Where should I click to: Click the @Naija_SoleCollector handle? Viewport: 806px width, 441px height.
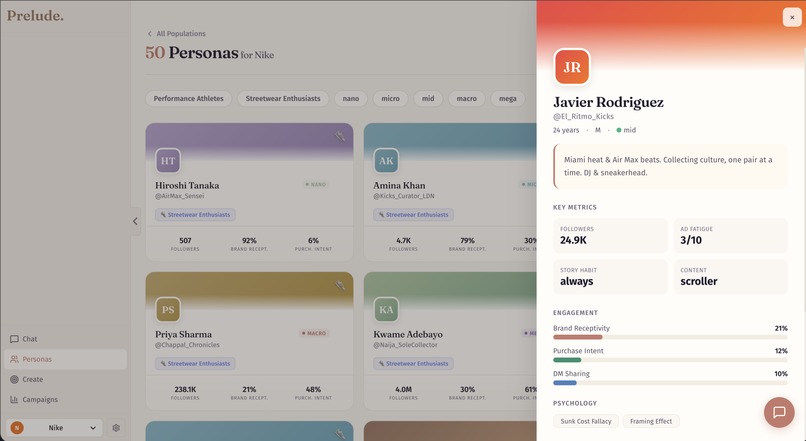coord(406,345)
